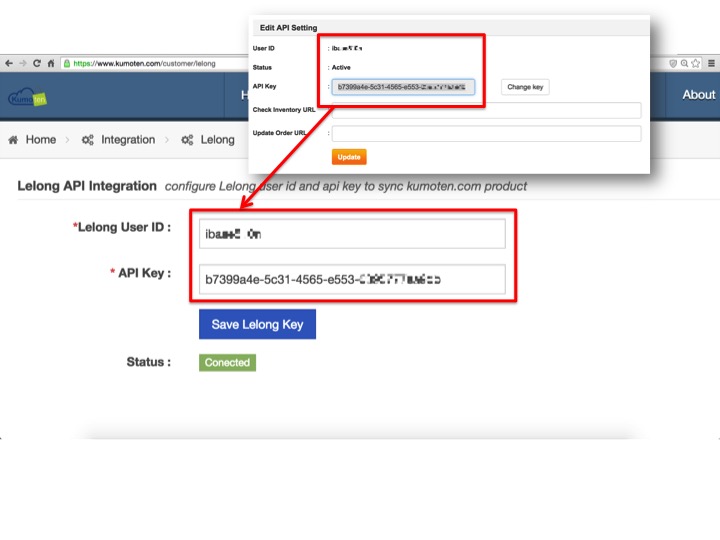
Task: Go to Home in the breadcrumb
Action: tap(41, 140)
